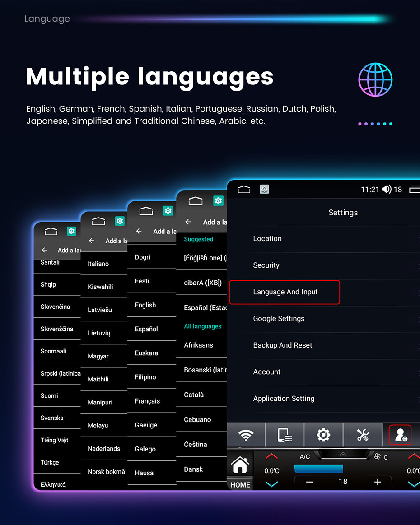This screenshot has height=525, width=420.
Task: Click the blue A/C level bar
Action: pos(318,469)
